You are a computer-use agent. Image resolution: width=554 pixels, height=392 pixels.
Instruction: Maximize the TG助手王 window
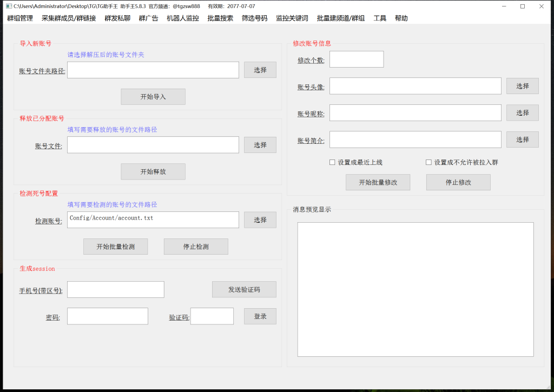coord(523,6)
